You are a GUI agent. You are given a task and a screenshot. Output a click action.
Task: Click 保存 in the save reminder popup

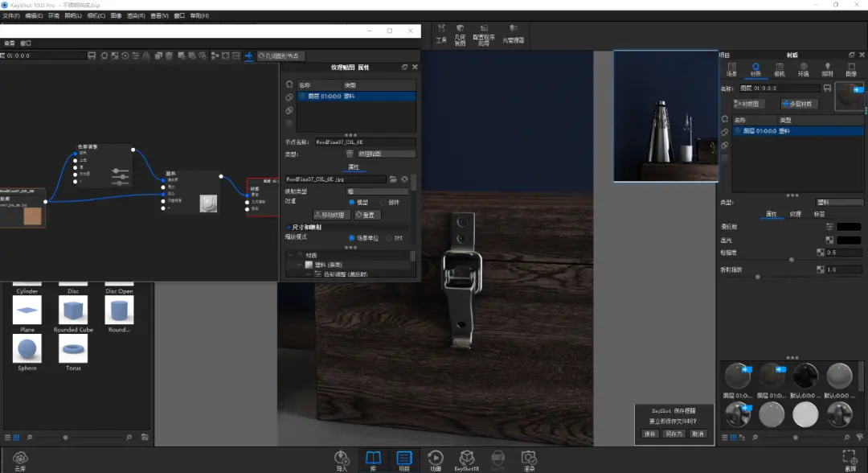click(x=650, y=434)
